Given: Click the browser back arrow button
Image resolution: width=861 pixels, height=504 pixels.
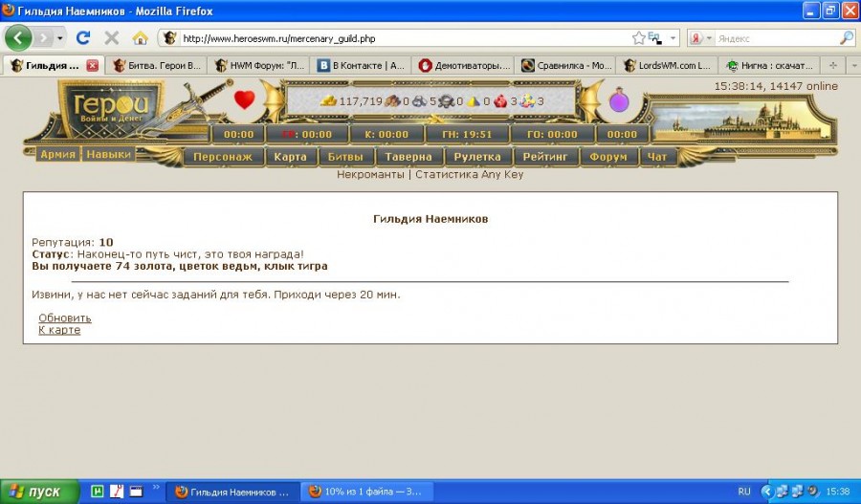Looking at the screenshot, I should click(x=18, y=38).
